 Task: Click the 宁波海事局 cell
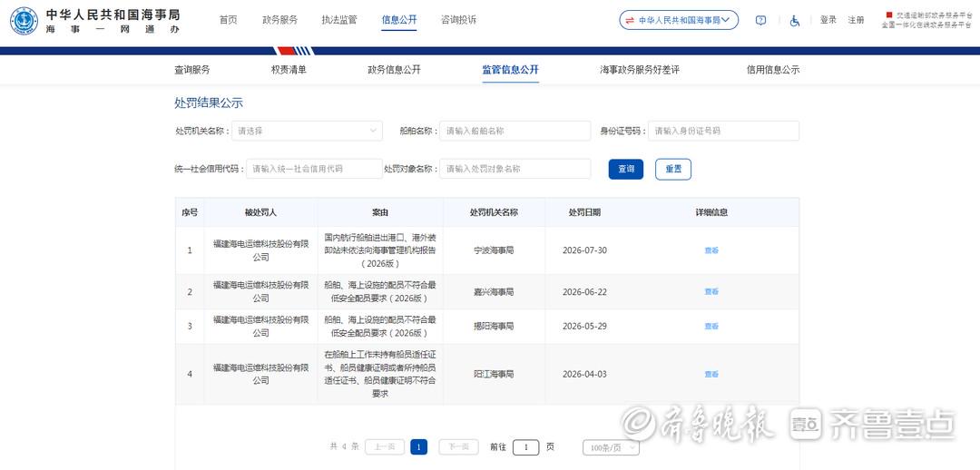[494, 250]
